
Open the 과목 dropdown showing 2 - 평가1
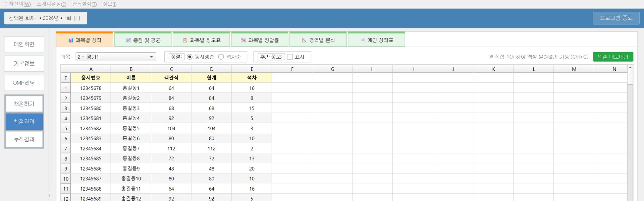tap(116, 57)
